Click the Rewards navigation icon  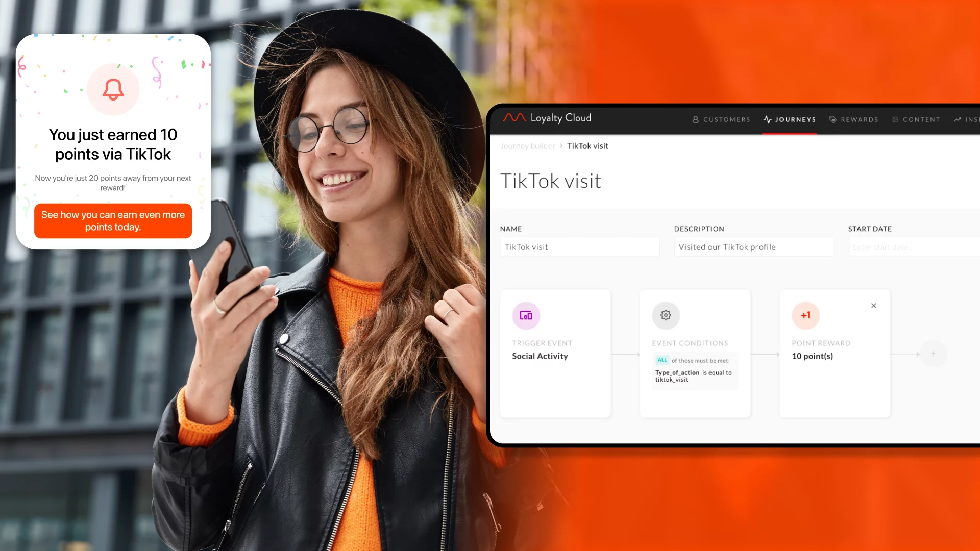click(x=832, y=119)
